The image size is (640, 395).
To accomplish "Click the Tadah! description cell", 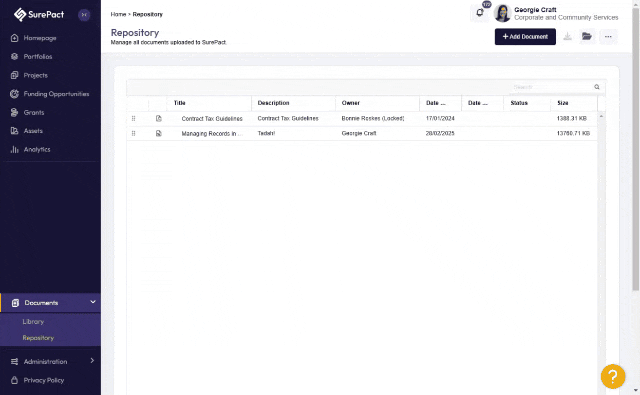I will (266, 133).
